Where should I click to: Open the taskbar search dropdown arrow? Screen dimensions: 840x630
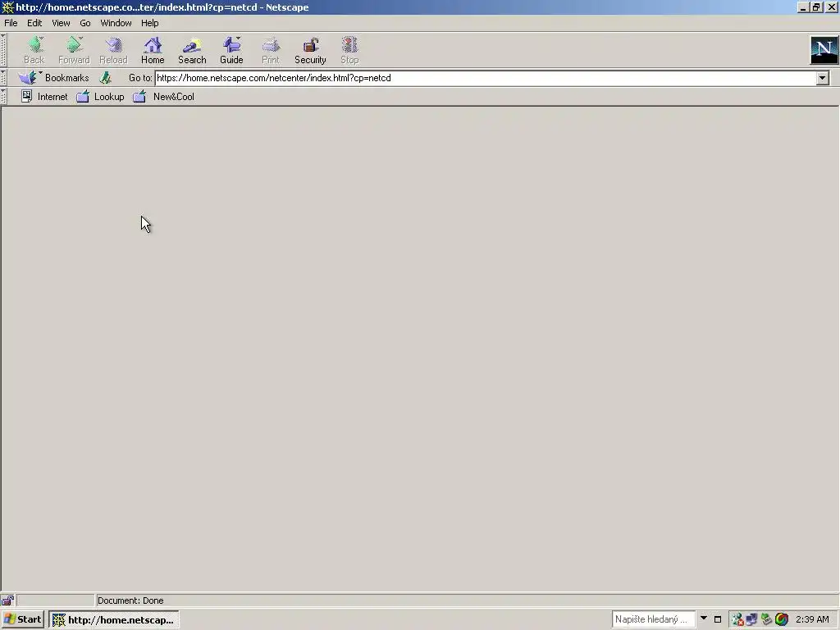703,619
